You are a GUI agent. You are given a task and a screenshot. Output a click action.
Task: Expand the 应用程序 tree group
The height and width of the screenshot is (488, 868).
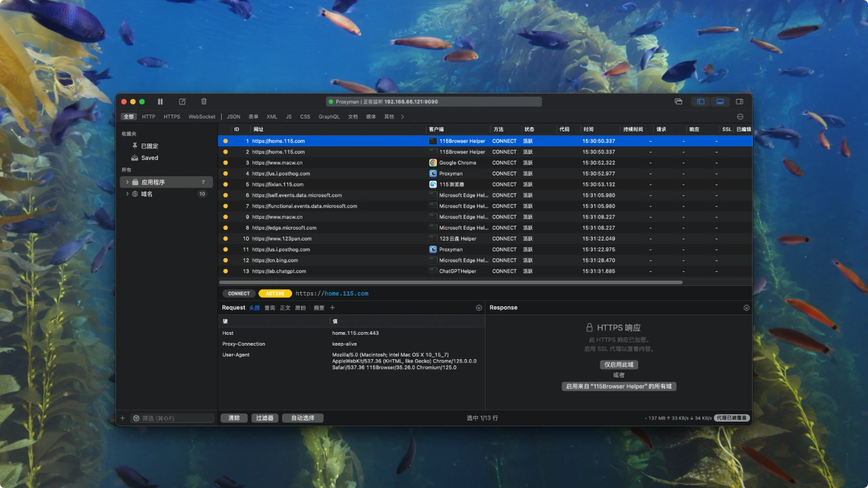point(127,182)
